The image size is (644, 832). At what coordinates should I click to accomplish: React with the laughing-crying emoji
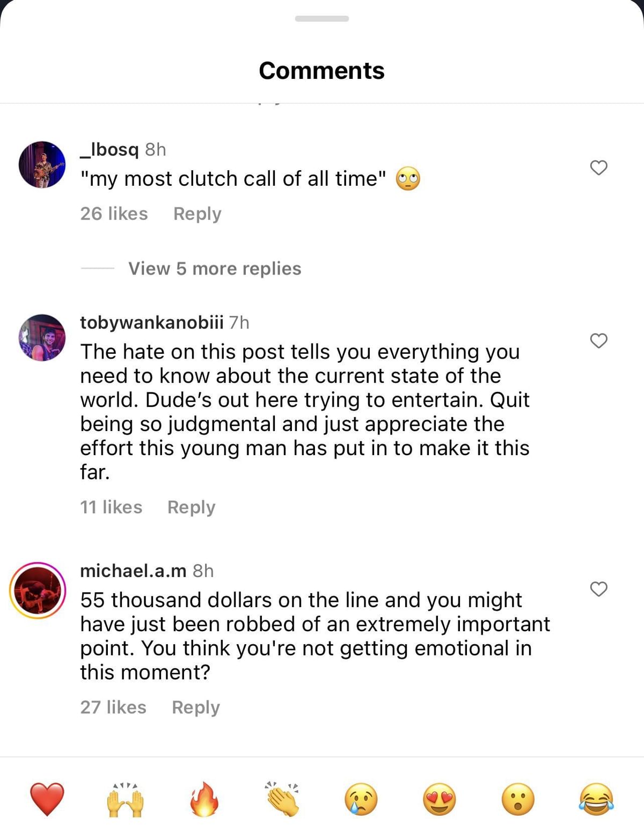(x=596, y=799)
